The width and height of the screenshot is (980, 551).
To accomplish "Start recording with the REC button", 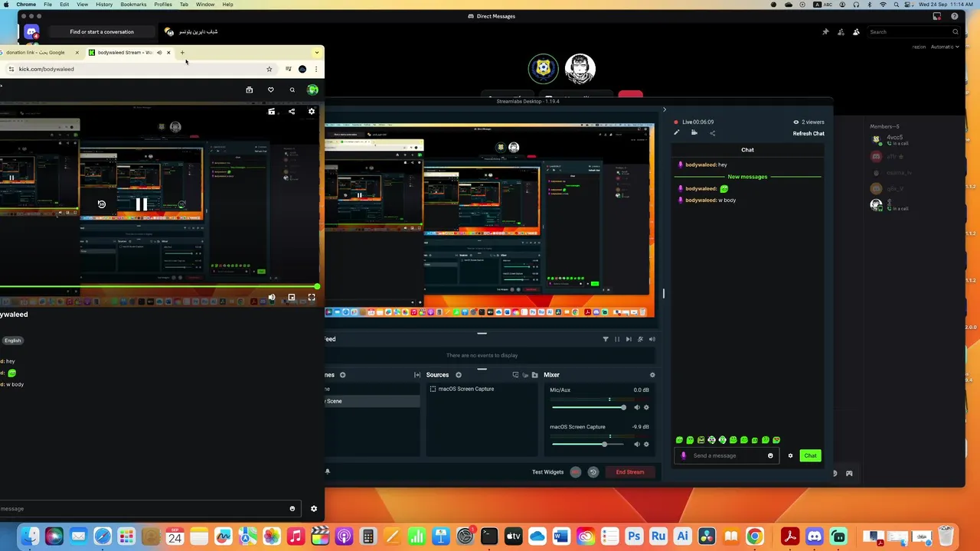I will coord(576,472).
